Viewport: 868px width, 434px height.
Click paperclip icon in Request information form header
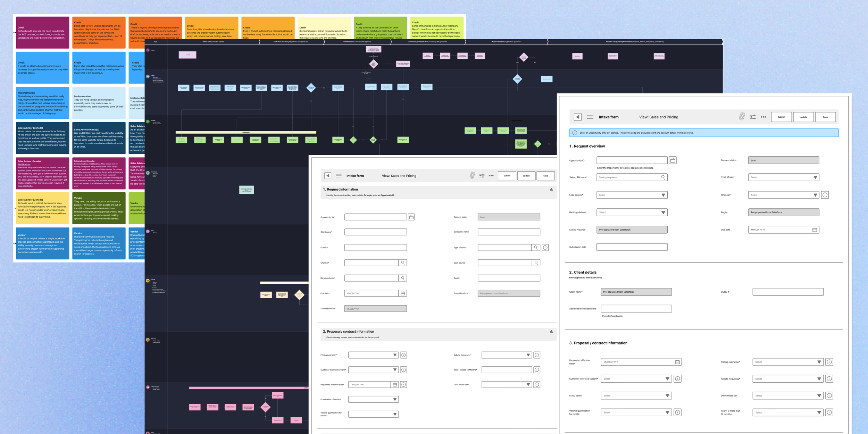[x=472, y=175]
